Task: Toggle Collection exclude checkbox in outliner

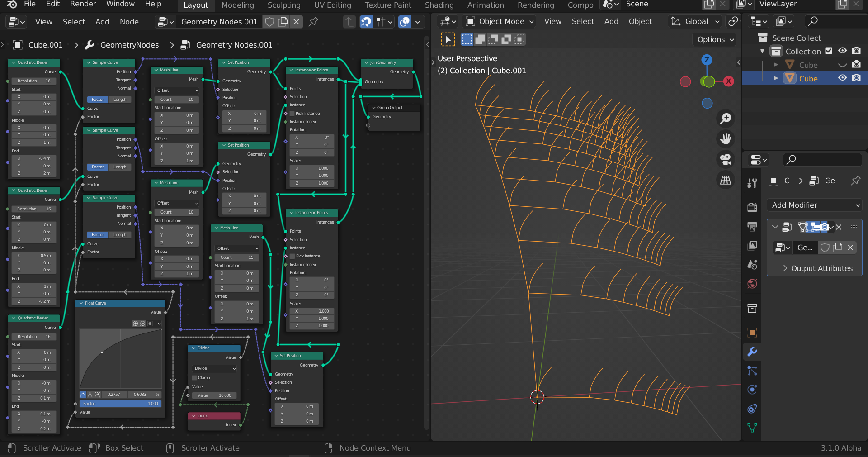Action: pyautogui.click(x=829, y=51)
